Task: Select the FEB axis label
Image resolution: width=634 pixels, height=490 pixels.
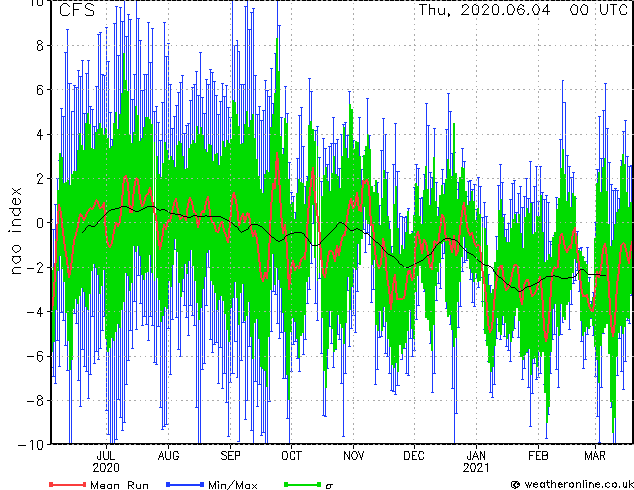Action: pos(538,456)
